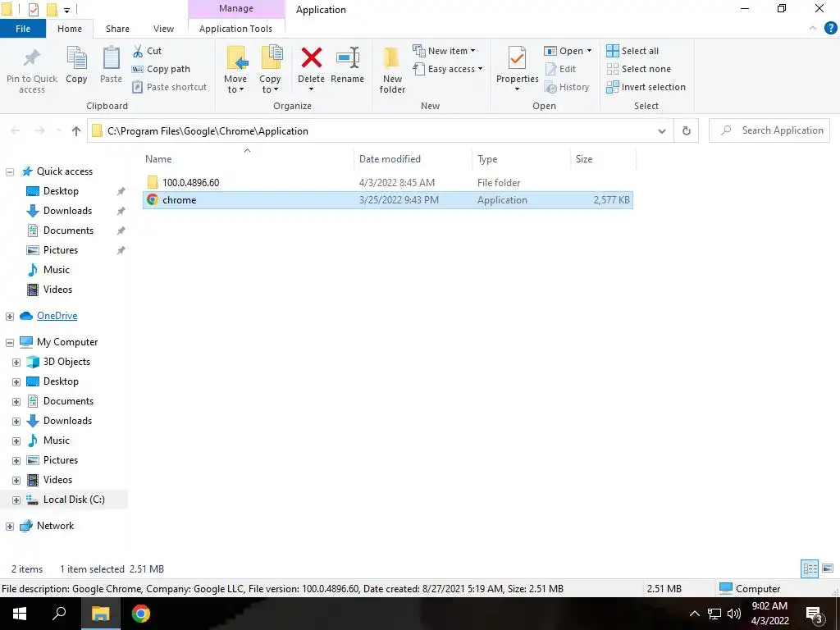Click Select none in ribbon

point(638,69)
